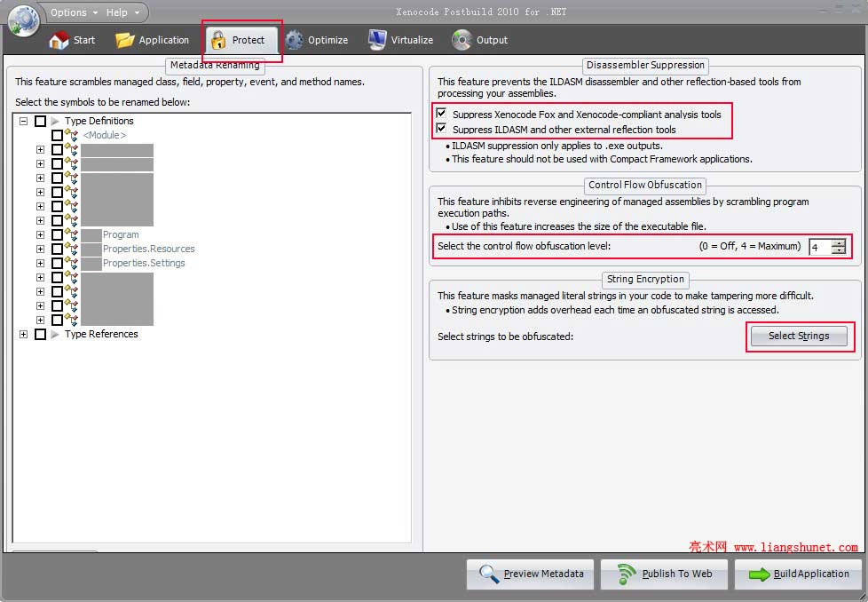Expand the Properties.Resources node

[x=40, y=250]
